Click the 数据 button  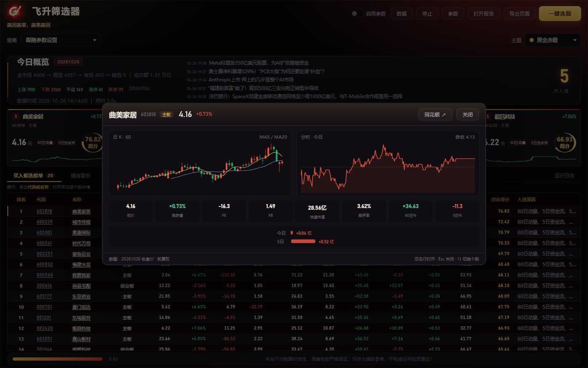click(402, 13)
